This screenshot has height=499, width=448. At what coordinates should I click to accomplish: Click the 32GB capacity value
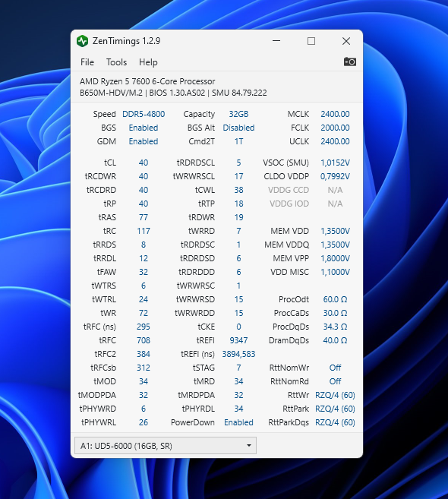click(238, 114)
